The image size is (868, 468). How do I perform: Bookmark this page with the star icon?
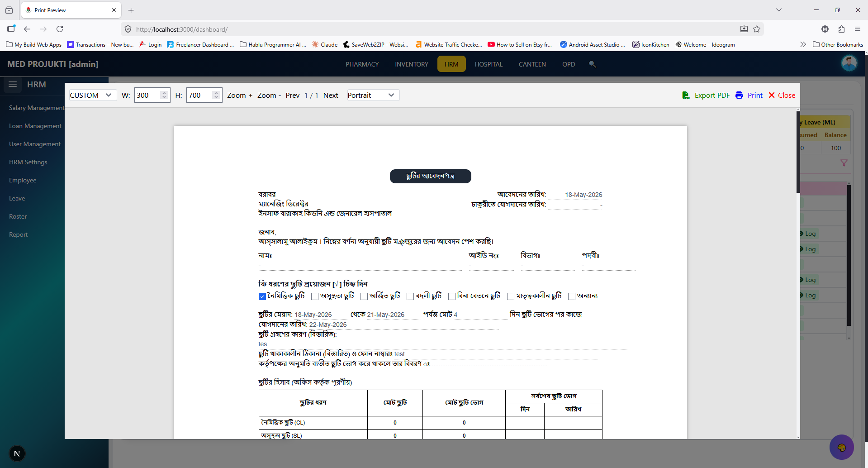(757, 29)
